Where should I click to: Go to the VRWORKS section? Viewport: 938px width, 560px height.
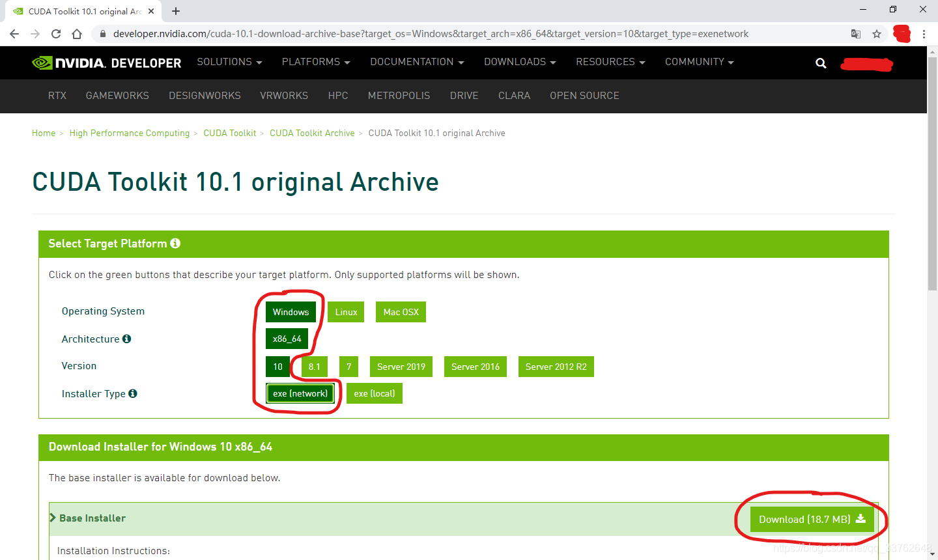click(284, 96)
